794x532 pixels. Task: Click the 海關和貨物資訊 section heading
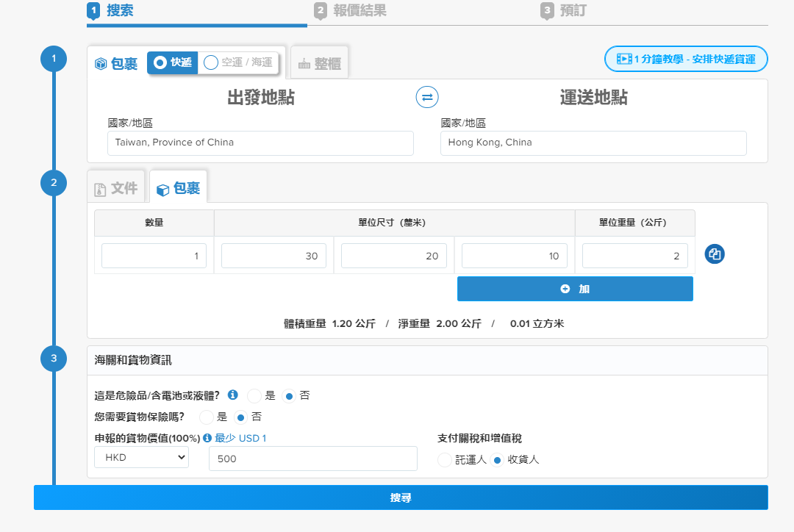coord(133,360)
